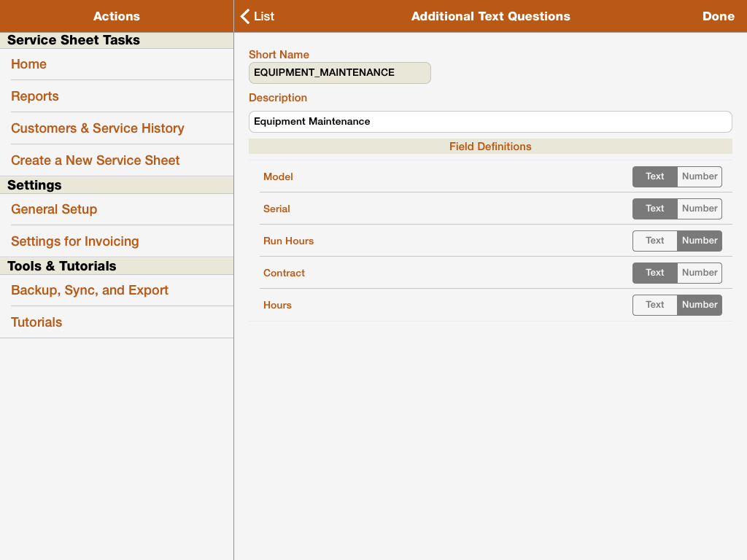Set Contract field type to Number
Viewport: 747px width, 560px height.
[x=700, y=273]
